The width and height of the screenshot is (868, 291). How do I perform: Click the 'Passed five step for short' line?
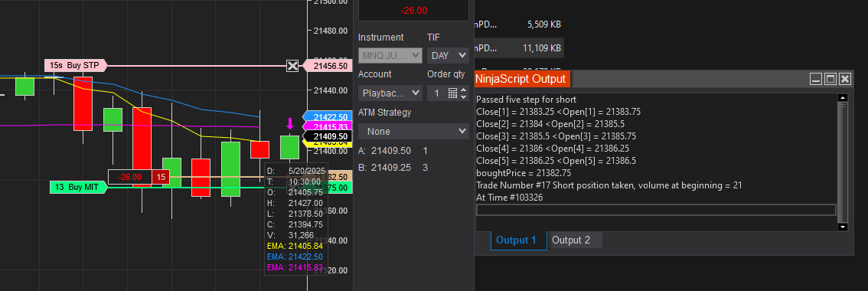[x=526, y=100]
